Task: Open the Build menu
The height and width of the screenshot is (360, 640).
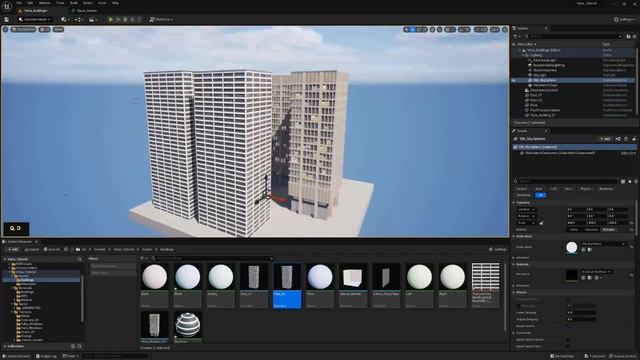Action: 74,3
